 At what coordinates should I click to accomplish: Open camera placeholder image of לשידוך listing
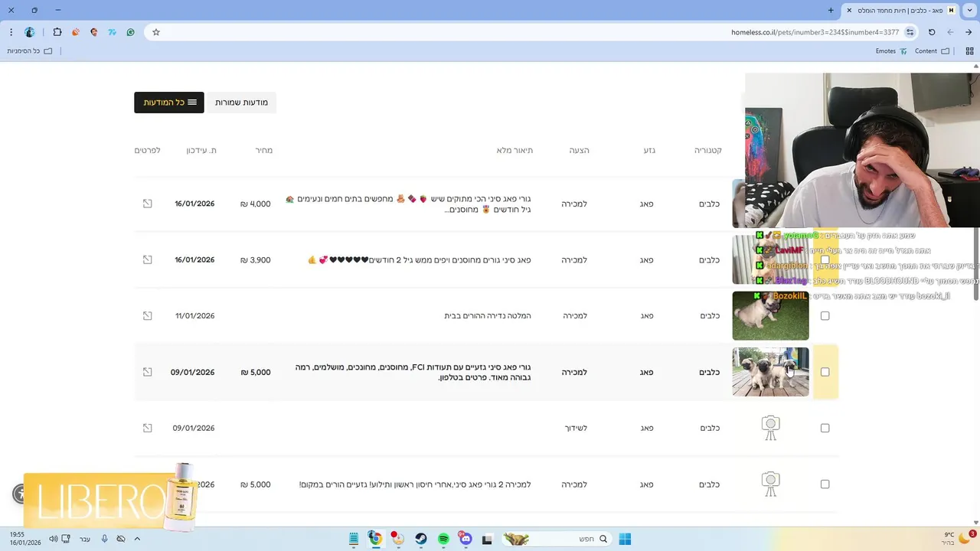pos(770,428)
